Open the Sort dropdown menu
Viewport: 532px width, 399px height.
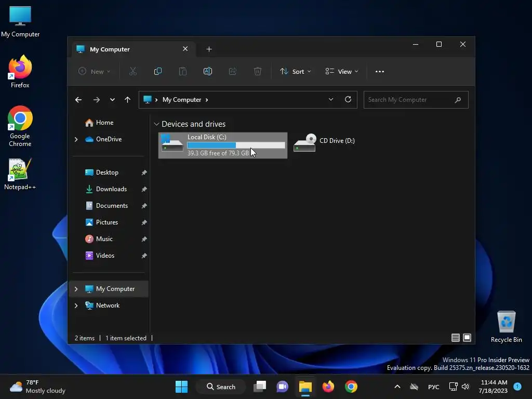coord(295,71)
